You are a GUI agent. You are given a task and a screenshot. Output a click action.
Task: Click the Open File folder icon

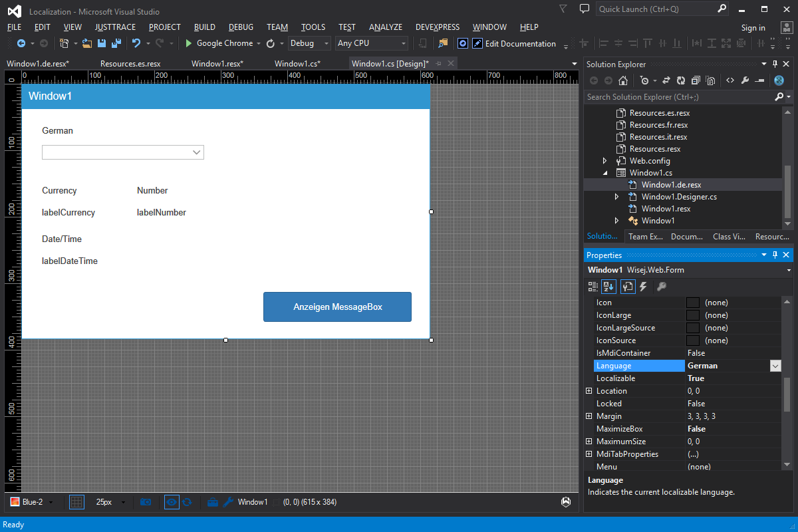pos(87,43)
